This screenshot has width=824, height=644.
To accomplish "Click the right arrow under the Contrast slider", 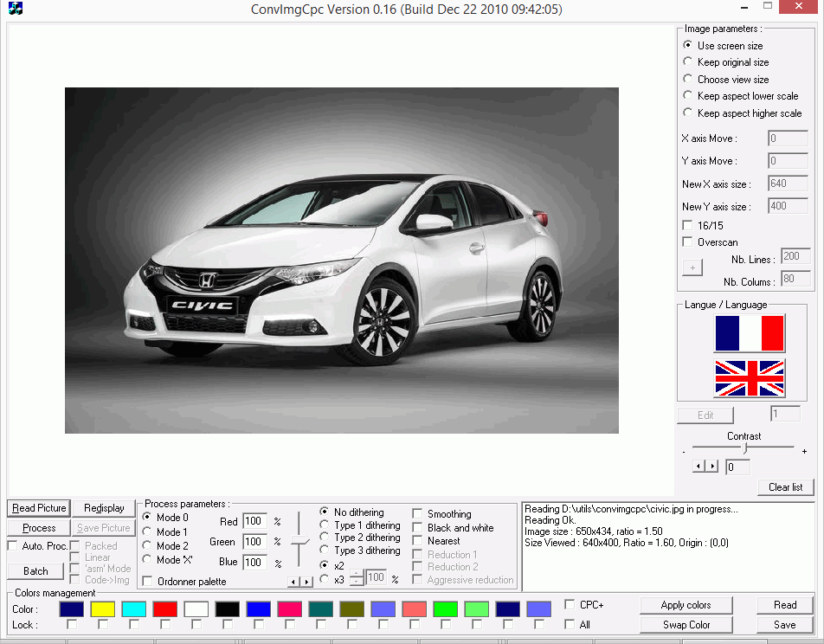I will pos(712,467).
